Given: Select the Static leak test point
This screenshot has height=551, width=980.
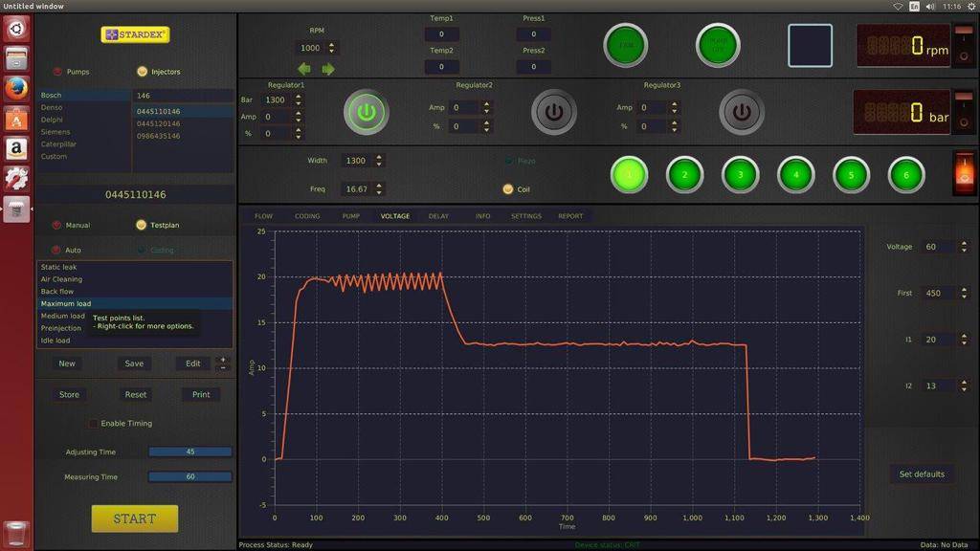Looking at the screenshot, I should (134, 267).
